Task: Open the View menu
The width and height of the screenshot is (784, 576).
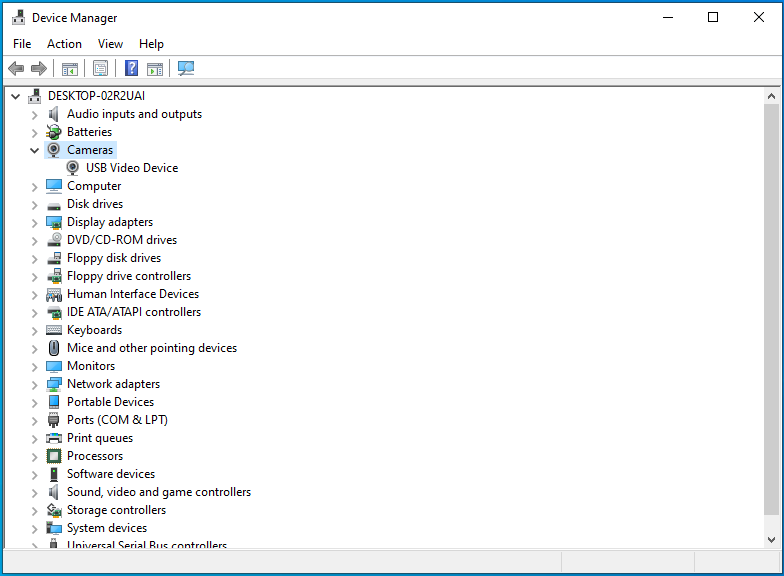Action: (x=110, y=44)
